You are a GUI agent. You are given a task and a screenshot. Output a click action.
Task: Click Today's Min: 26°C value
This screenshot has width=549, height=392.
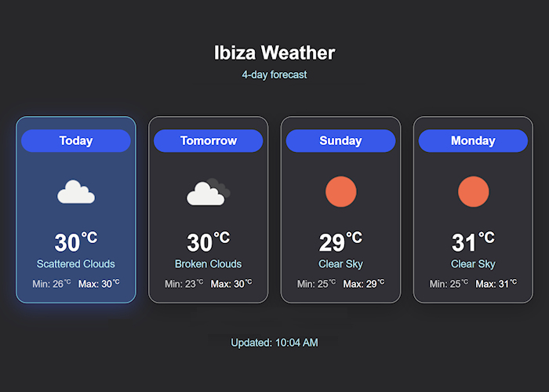(x=52, y=284)
